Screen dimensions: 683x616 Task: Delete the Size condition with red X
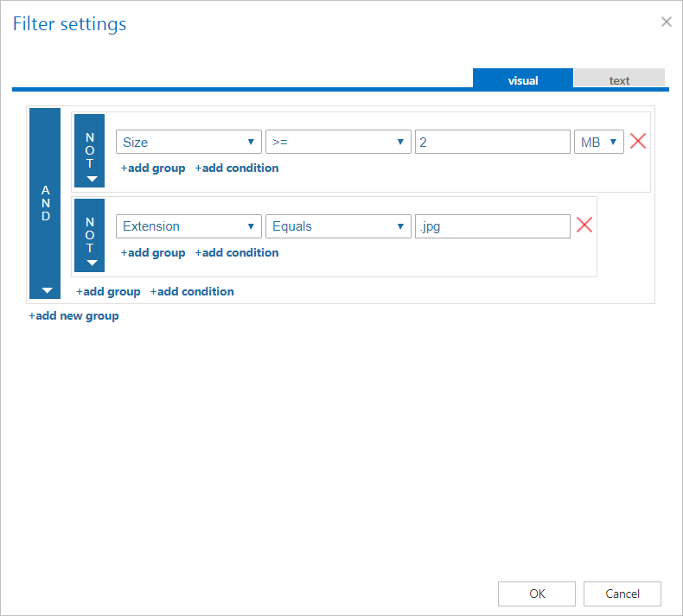pyautogui.click(x=638, y=142)
